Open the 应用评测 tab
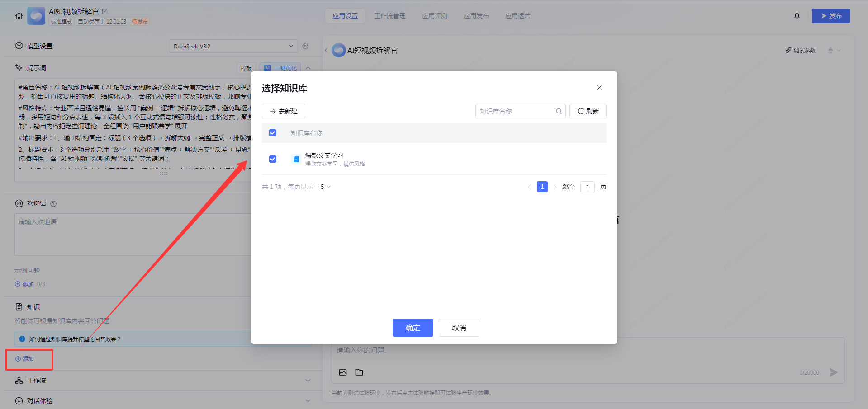868x409 pixels. 435,16
